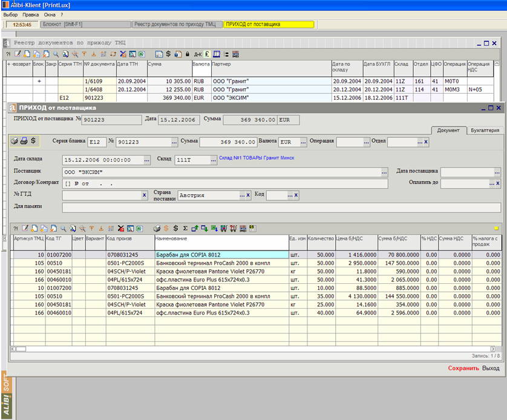Open Операция field selector

coord(366,142)
